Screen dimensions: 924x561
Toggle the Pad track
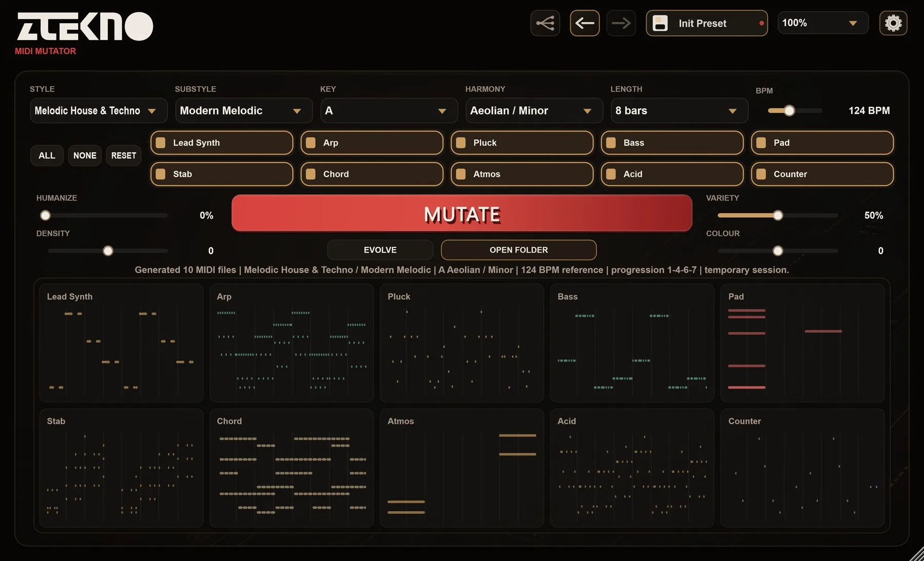pos(822,143)
